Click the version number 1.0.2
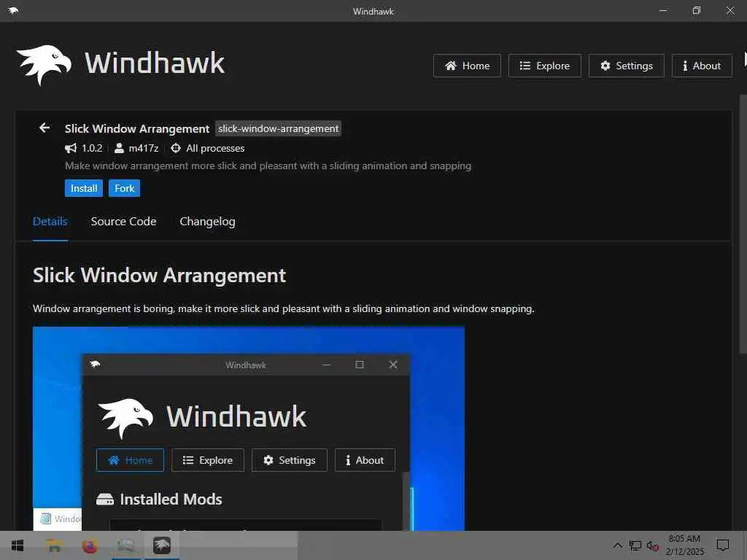The height and width of the screenshot is (560, 747). (x=92, y=148)
